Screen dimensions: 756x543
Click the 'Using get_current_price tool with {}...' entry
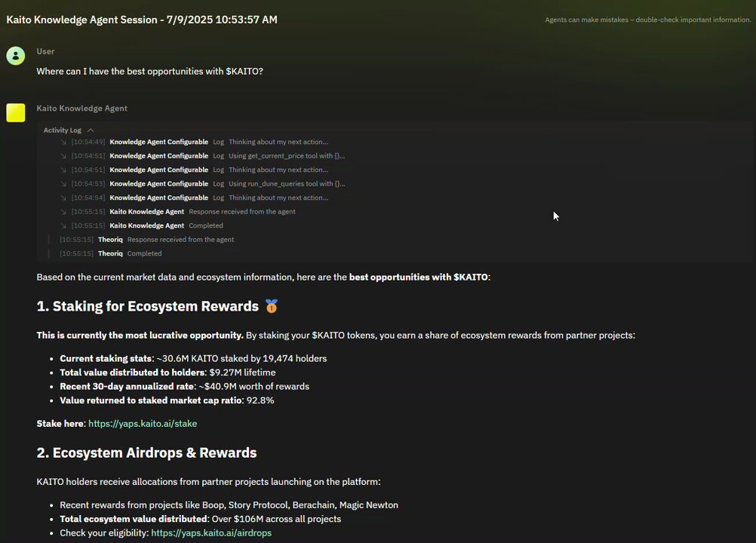[x=287, y=156]
